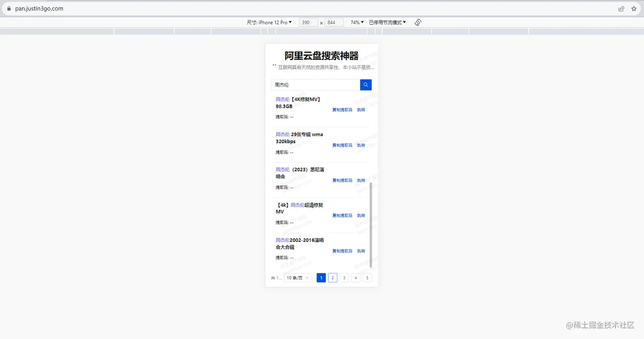Copy extraction code for 29张专辑 wma result
The width and height of the screenshot is (644, 339).
(342, 145)
